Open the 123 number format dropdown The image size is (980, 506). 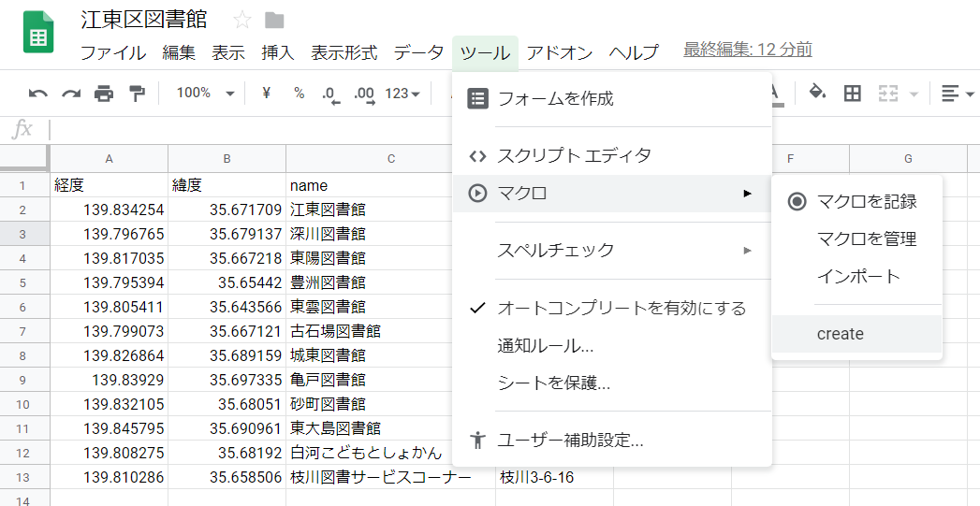click(x=402, y=94)
